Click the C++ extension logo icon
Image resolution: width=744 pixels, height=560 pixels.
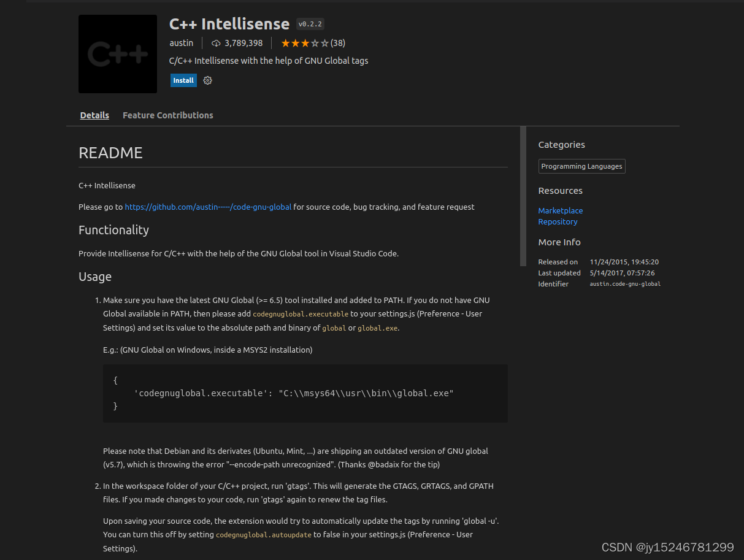point(118,54)
